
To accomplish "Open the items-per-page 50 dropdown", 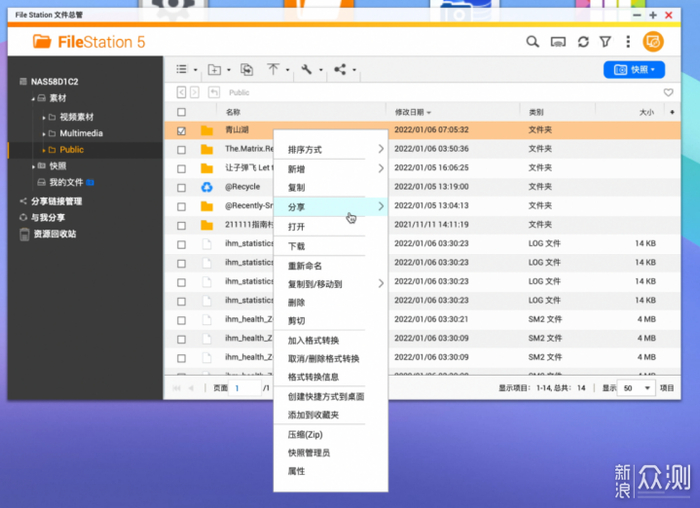I will pos(636,388).
